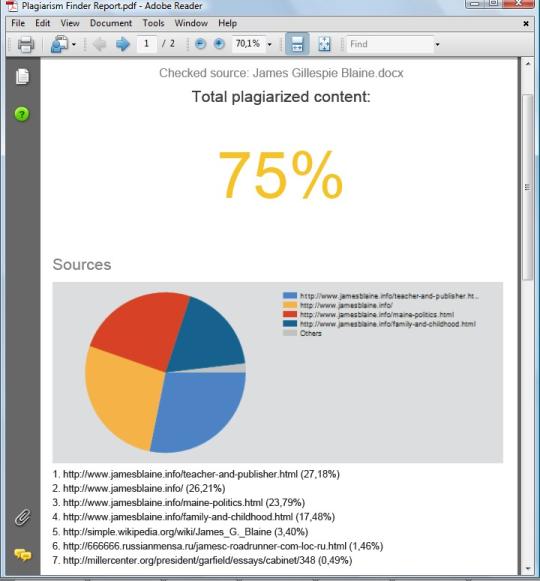Go to previous page arrow
The height and width of the screenshot is (581, 540).
tap(100, 44)
